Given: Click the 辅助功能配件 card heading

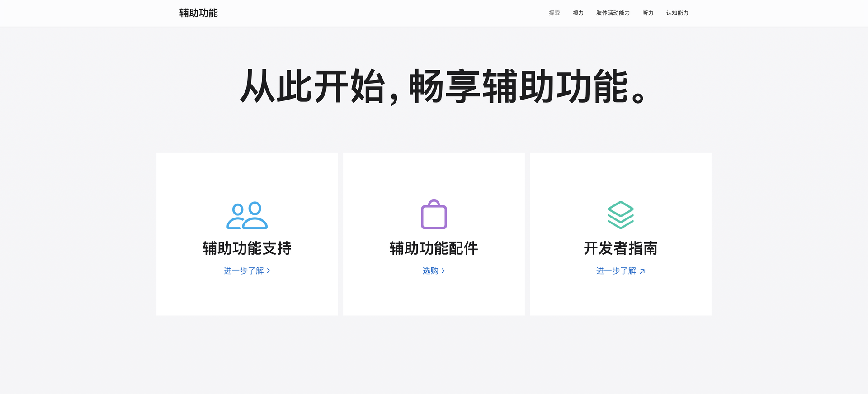Looking at the screenshot, I should (x=434, y=248).
